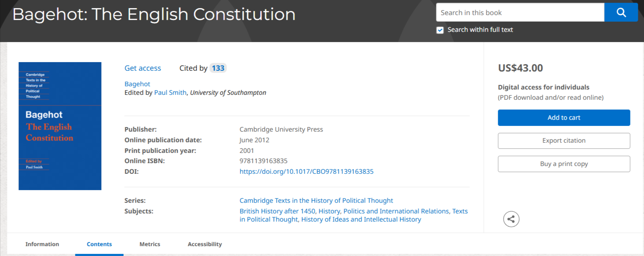Select the Online ISBN value 9781139163835
Screen dimensions: 644x256
263,161
